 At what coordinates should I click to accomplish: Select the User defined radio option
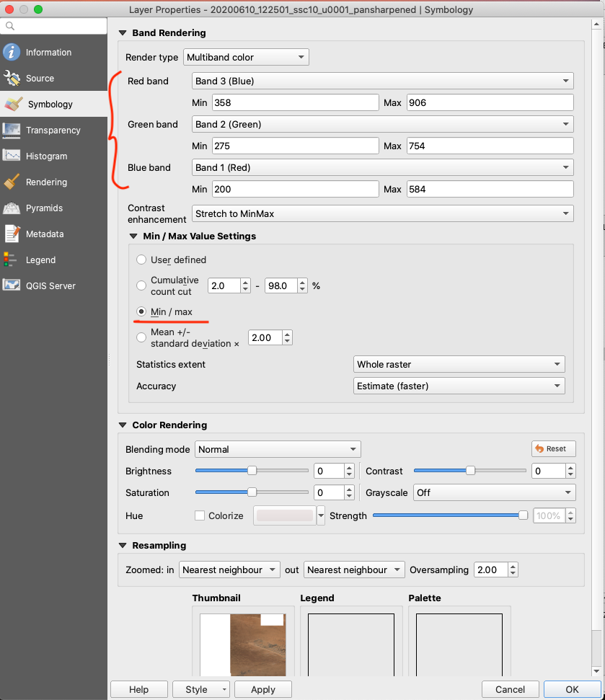click(x=141, y=260)
